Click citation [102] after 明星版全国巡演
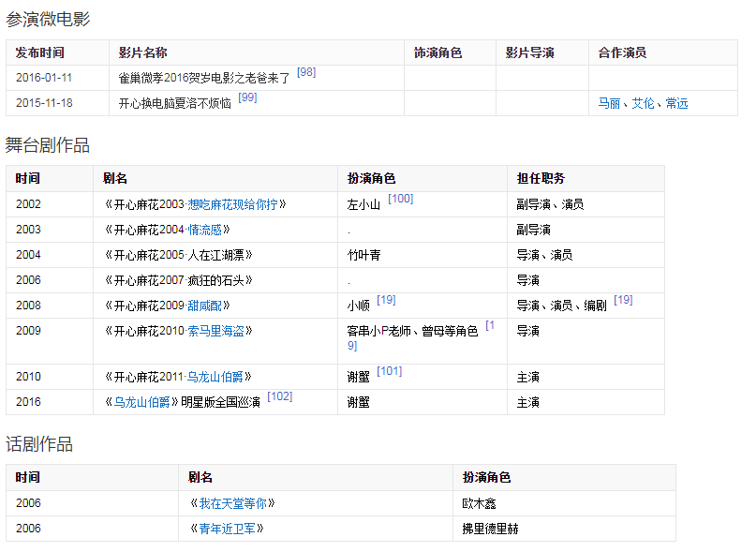 coord(279,396)
